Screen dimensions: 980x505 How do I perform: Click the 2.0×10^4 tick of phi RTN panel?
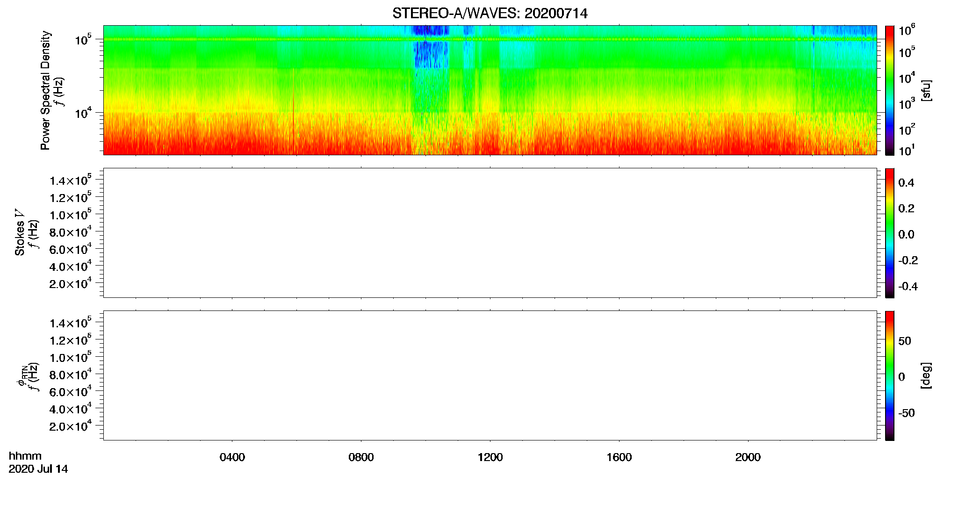pos(70,425)
